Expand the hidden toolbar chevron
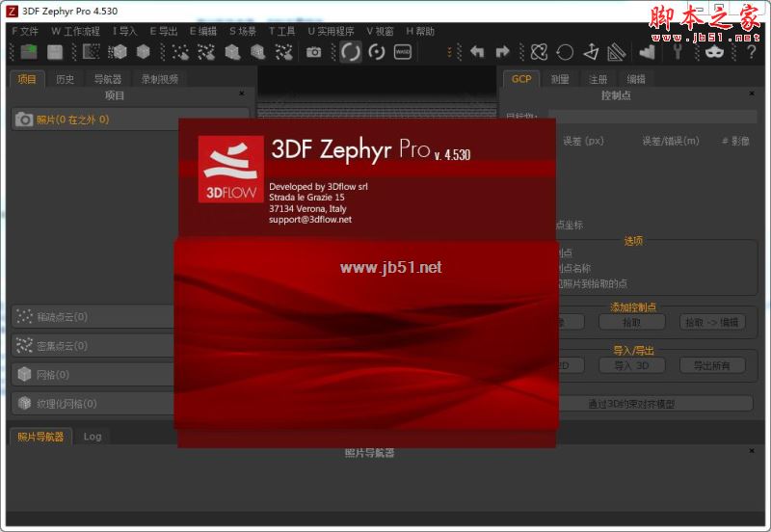Viewport: 771px width, 532px height. (x=449, y=52)
